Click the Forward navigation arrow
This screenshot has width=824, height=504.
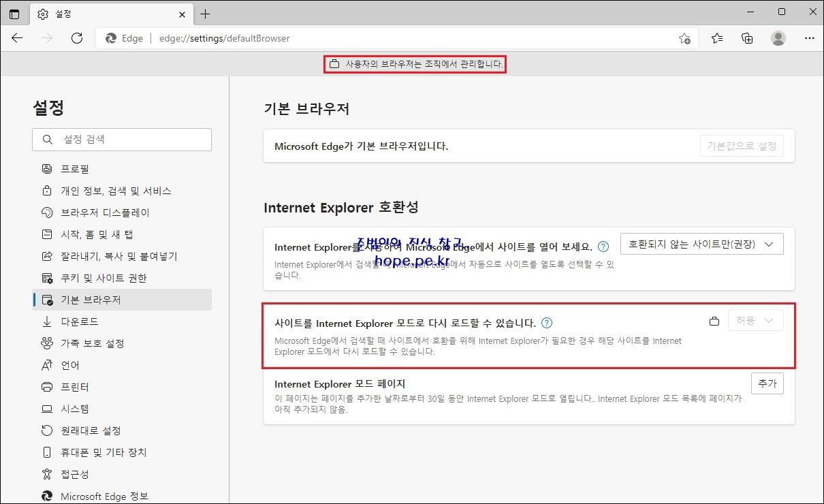coord(47,38)
